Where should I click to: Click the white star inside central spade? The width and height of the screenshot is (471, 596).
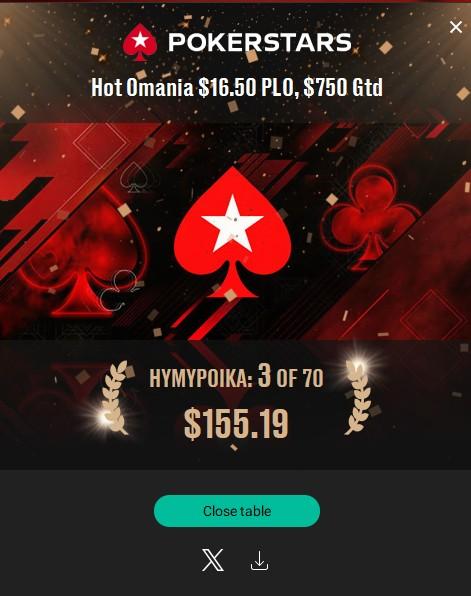tap(232, 223)
